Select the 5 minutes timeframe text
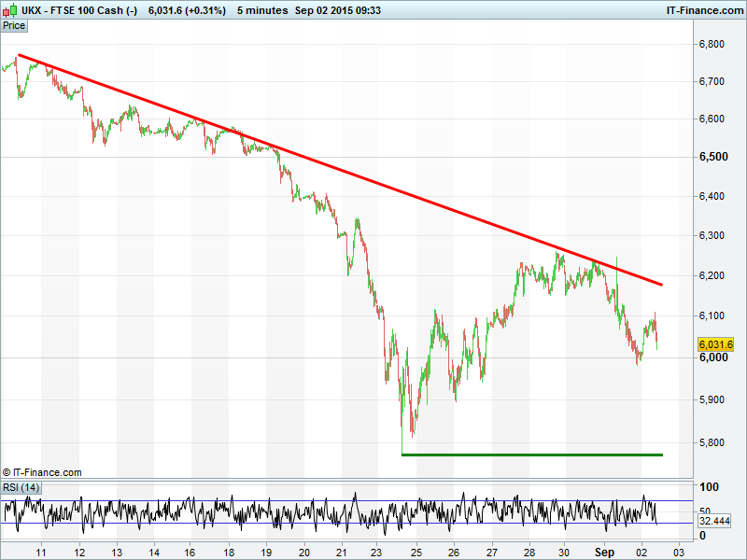Viewport: 747px width, 560px height. pyautogui.click(x=262, y=10)
